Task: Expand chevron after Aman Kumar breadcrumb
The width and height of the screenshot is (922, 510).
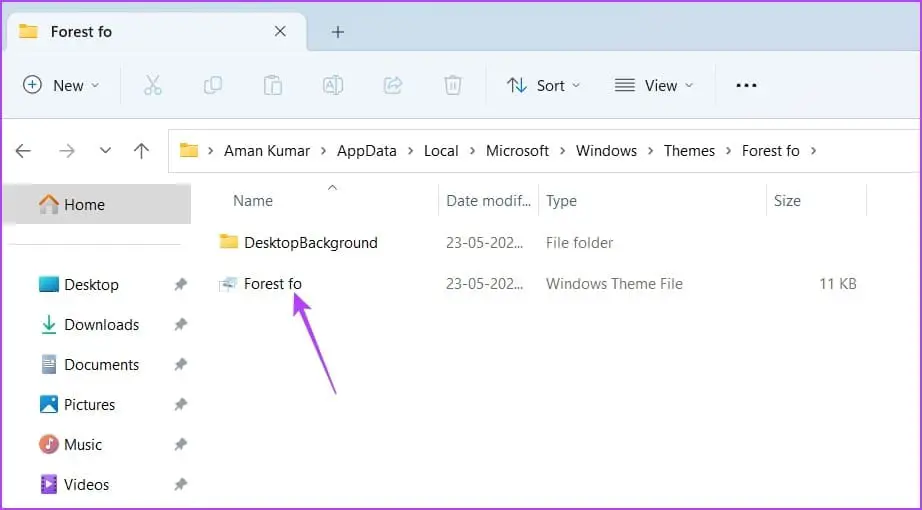Action: click(x=324, y=151)
